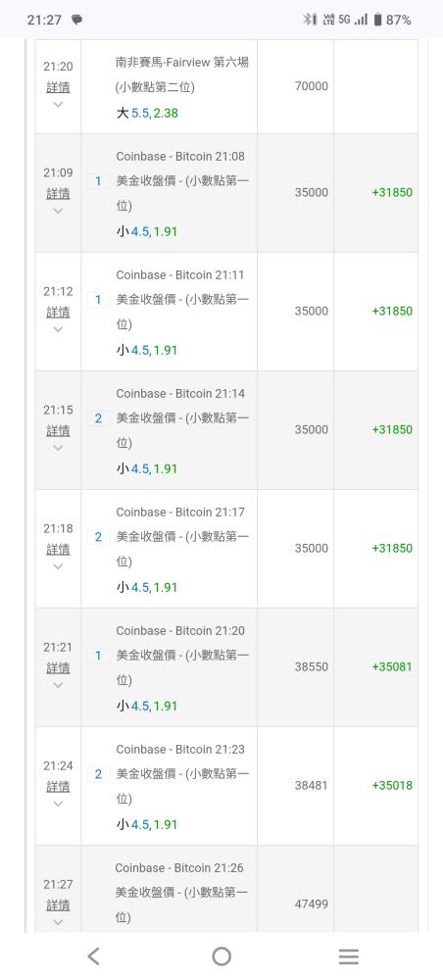This screenshot has height=980, width=443.
Task: Open recent apps menu icon
Action: tap(349, 955)
